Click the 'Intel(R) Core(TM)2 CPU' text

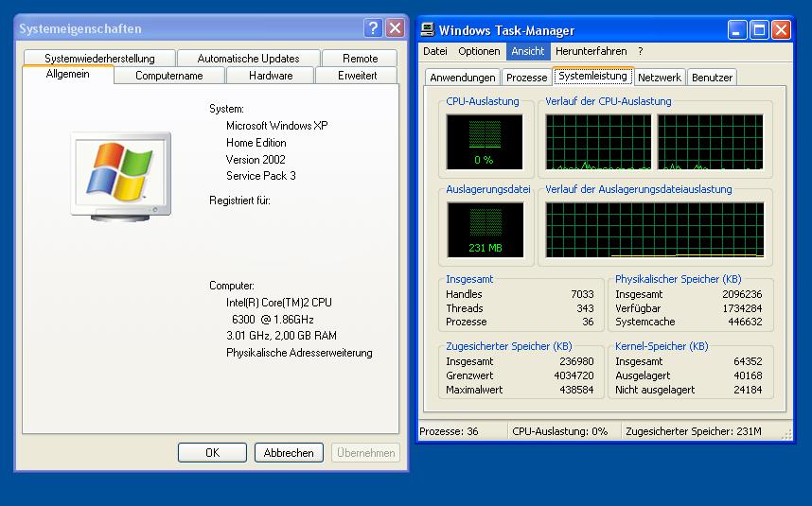coord(278,302)
